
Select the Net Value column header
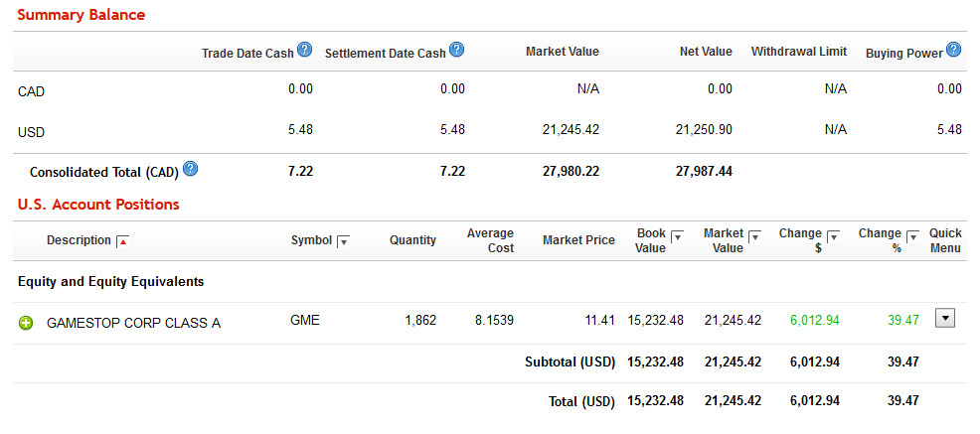(706, 52)
